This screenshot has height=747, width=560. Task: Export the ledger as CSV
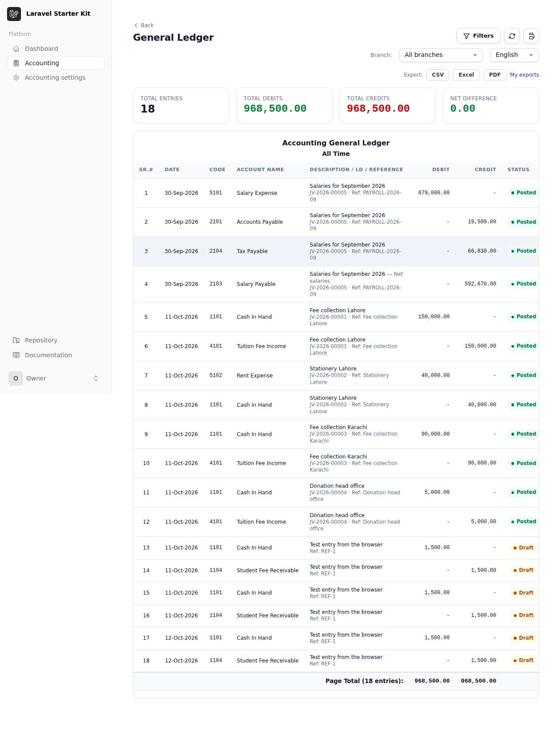[x=437, y=75]
